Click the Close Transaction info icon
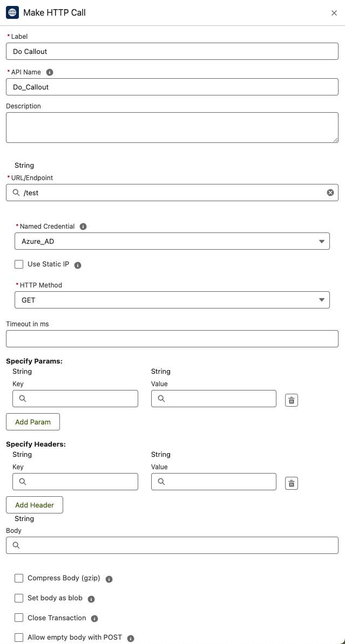This screenshot has width=345, height=644. click(x=94, y=619)
